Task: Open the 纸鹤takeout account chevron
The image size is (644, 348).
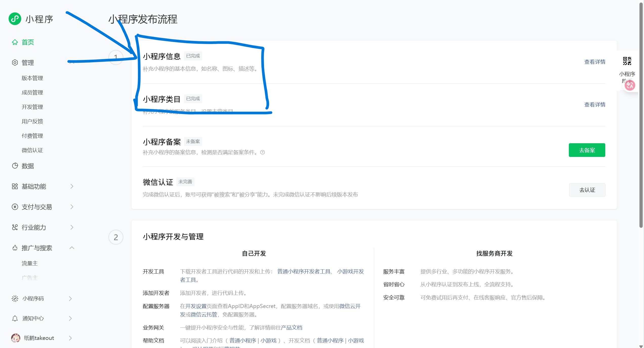Action: click(71, 338)
